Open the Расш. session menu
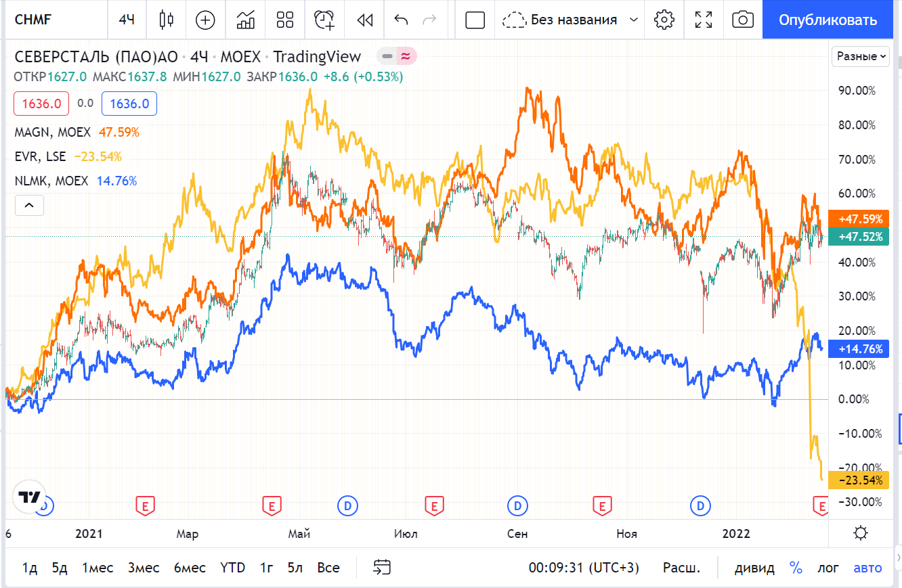Image resolution: width=902 pixels, height=588 pixels. click(x=681, y=568)
